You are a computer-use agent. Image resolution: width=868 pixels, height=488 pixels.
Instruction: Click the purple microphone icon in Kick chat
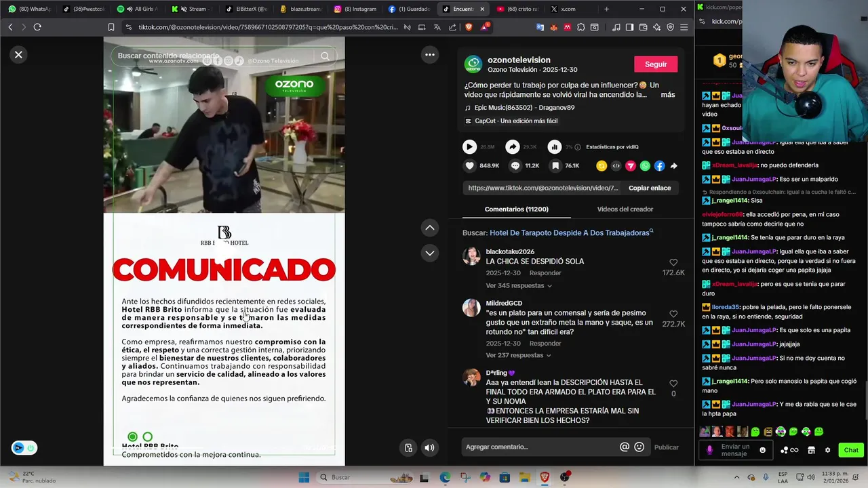[710, 450]
